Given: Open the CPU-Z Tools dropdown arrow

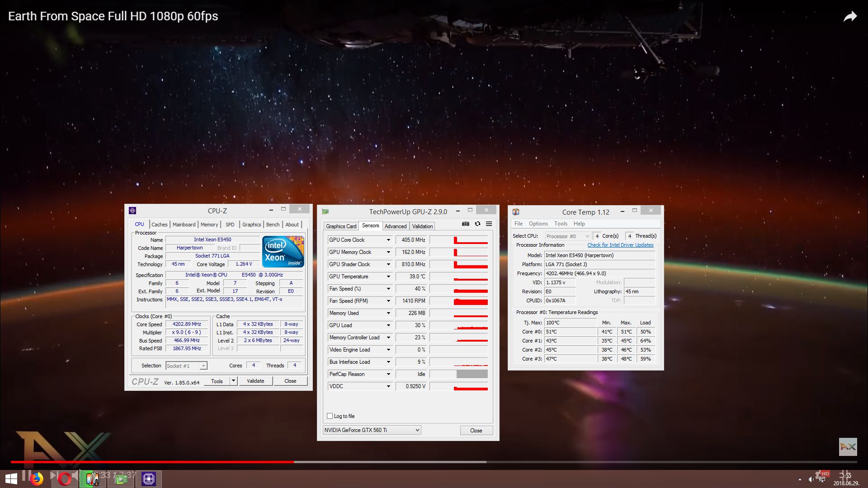Looking at the screenshot, I should coord(233,381).
